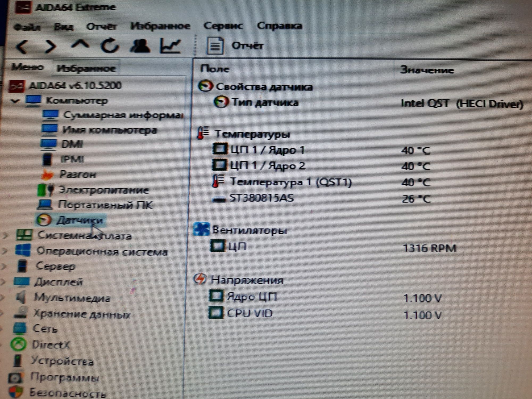This screenshot has width=532, height=399.
Task: Expand the Мультимедиа tree node
Action: click(2, 297)
